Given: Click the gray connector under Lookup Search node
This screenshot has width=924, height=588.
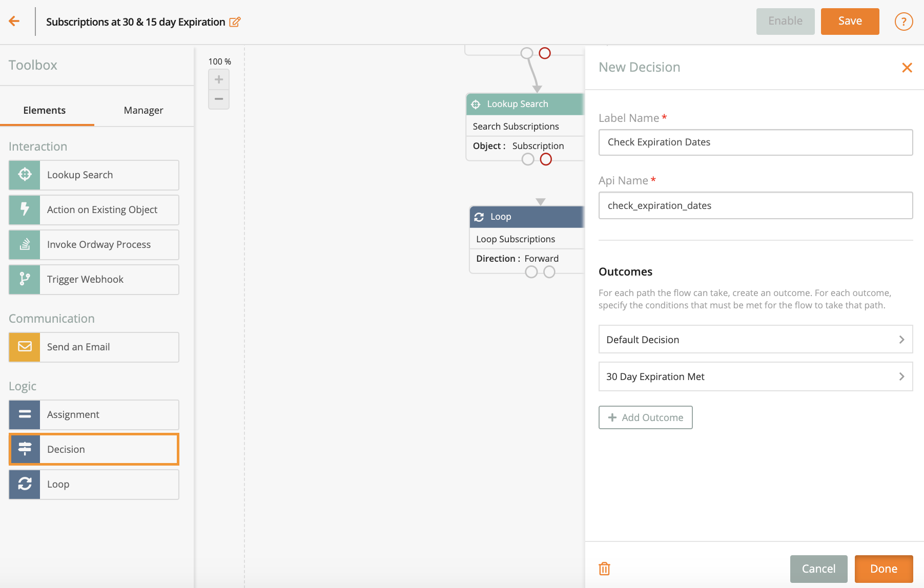Looking at the screenshot, I should click(x=528, y=159).
